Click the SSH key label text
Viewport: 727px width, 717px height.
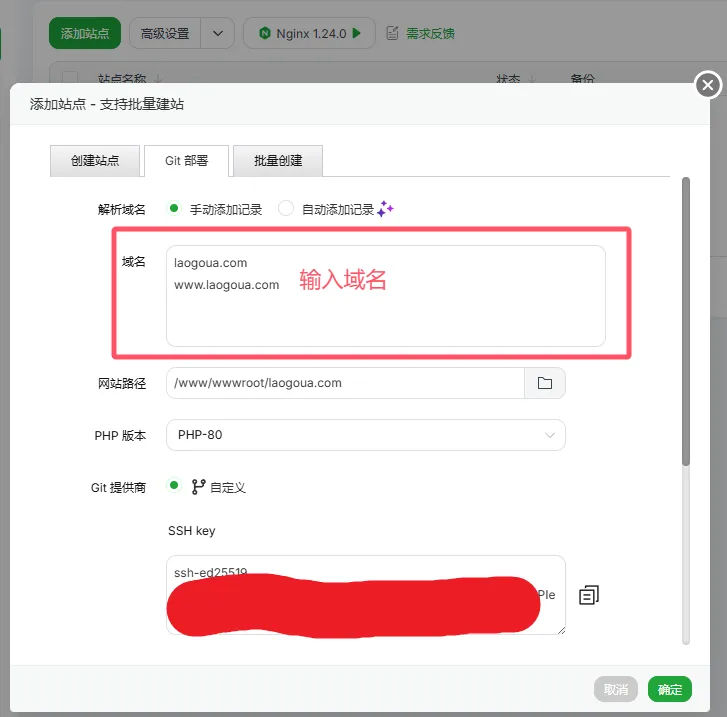pyautogui.click(x=191, y=531)
